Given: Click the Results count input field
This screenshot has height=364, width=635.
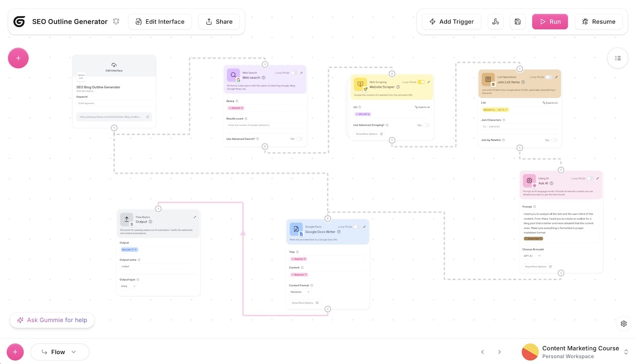Looking at the screenshot, I should [265, 126].
